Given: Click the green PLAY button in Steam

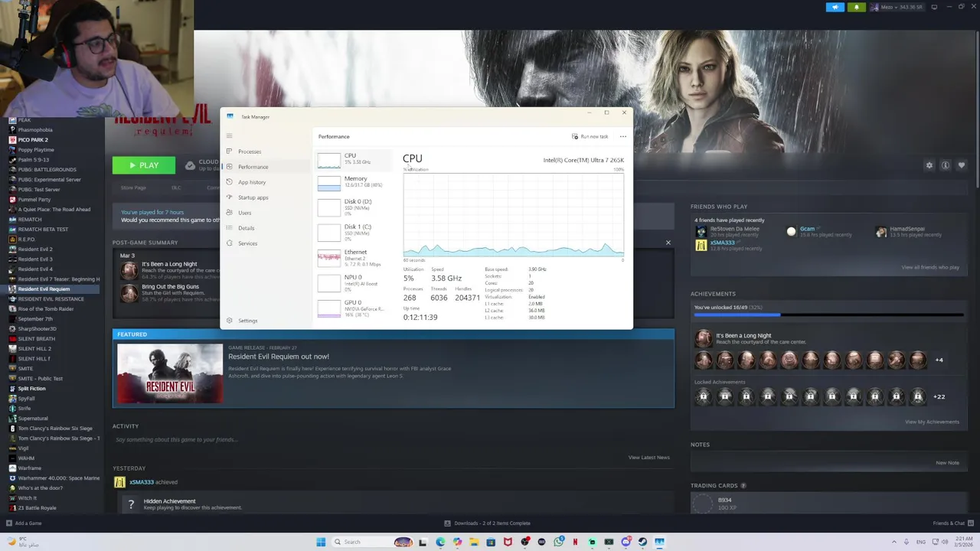Looking at the screenshot, I should pos(144,165).
